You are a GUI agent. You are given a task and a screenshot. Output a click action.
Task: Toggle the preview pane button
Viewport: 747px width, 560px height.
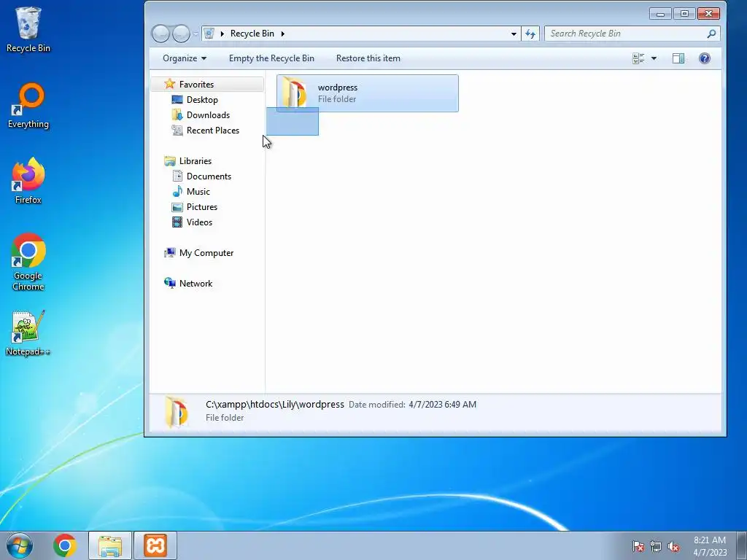coord(678,58)
